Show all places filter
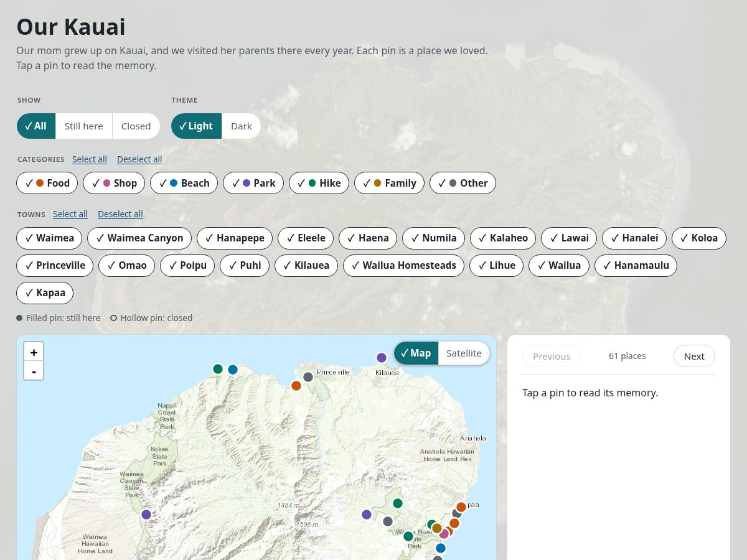The width and height of the screenshot is (747, 560). point(36,126)
